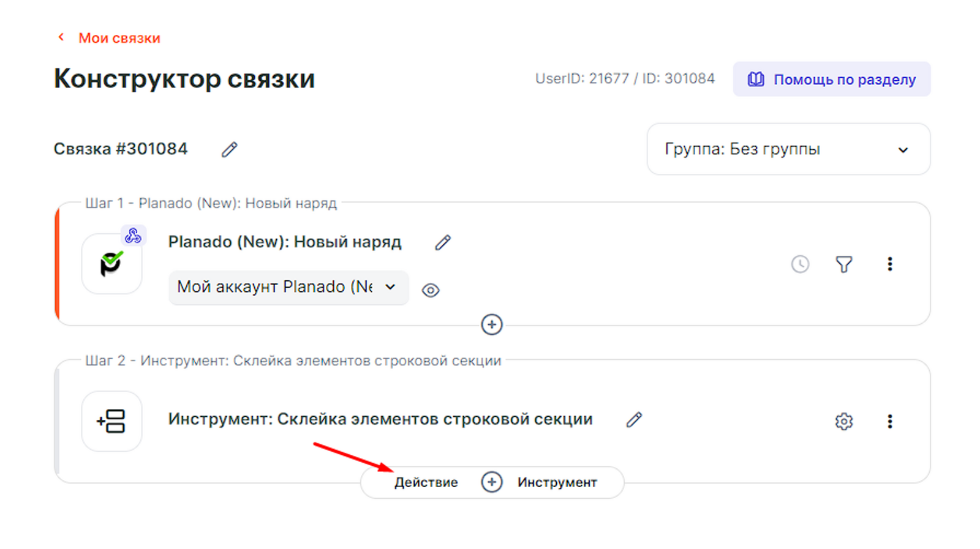Click the plus circle between steps 1 and 2
The width and height of the screenshot is (980, 549).
click(x=492, y=324)
